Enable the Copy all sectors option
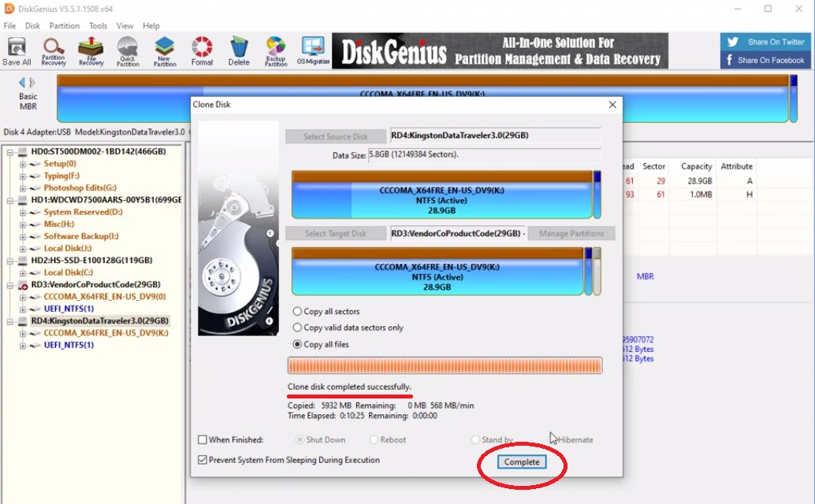This screenshot has height=504, width=815. coord(297,311)
